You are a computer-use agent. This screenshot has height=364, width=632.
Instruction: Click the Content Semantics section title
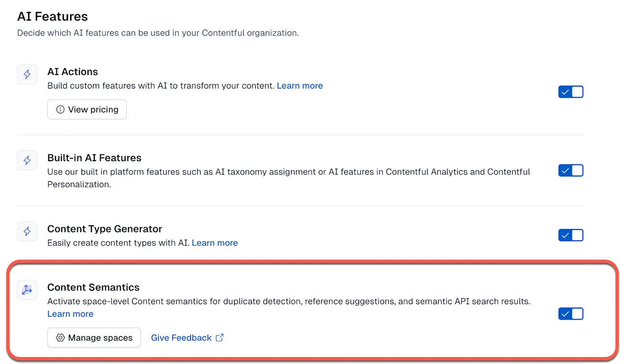point(93,287)
